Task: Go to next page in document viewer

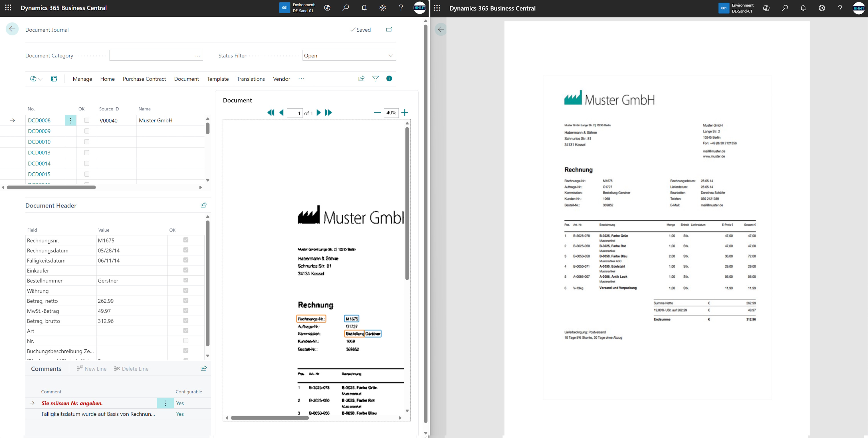Action: click(x=318, y=113)
